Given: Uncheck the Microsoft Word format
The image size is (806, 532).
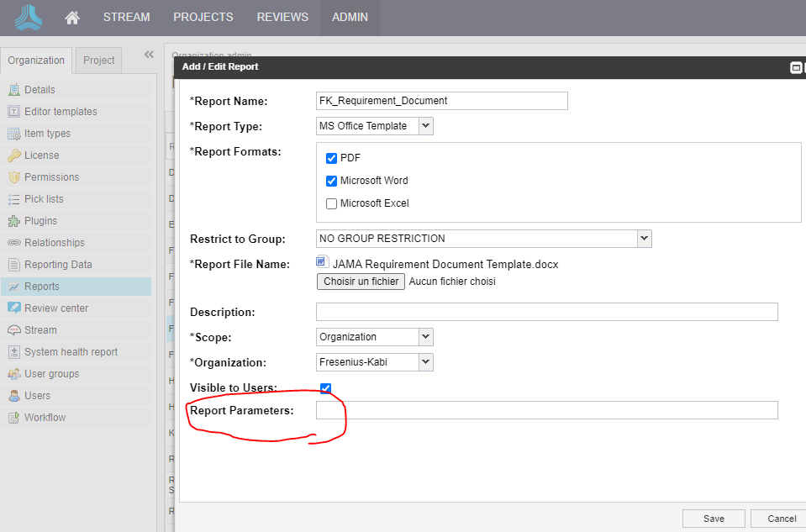Looking at the screenshot, I should (331, 181).
